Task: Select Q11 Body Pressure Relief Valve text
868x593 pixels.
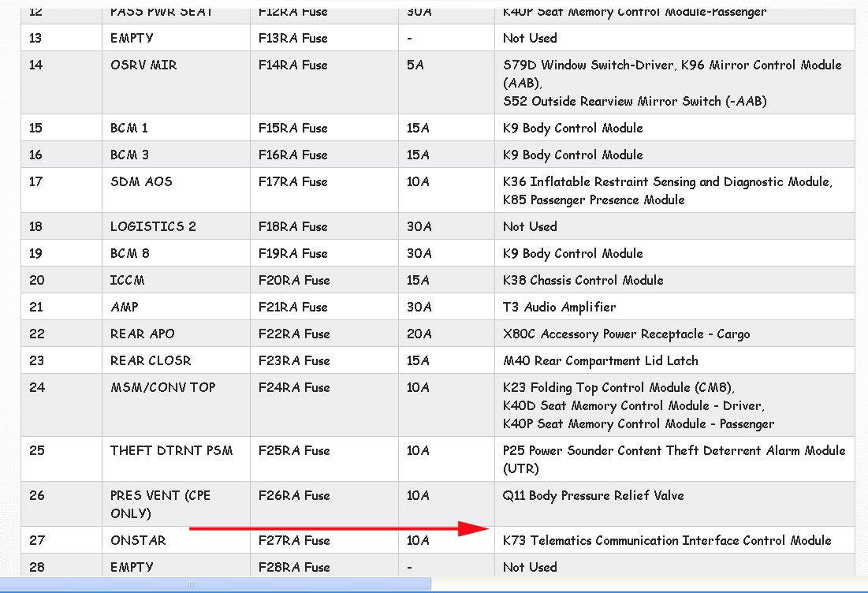Action: pos(593,495)
